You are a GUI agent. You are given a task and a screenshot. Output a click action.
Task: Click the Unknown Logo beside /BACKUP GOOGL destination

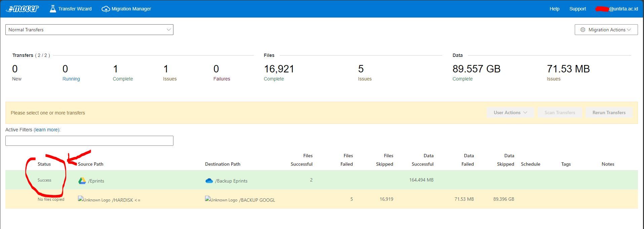[221, 199]
